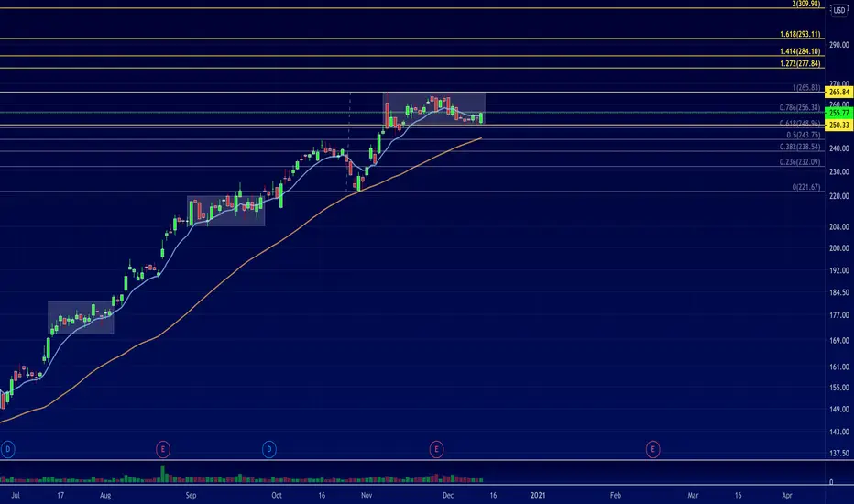Select the 1(265.83) Fibonacci level label
The width and height of the screenshot is (854, 504).
tap(806, 88)
